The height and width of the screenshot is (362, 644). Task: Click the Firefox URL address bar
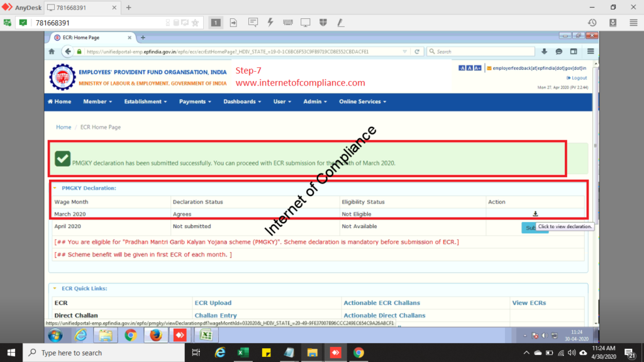[242, 52]
